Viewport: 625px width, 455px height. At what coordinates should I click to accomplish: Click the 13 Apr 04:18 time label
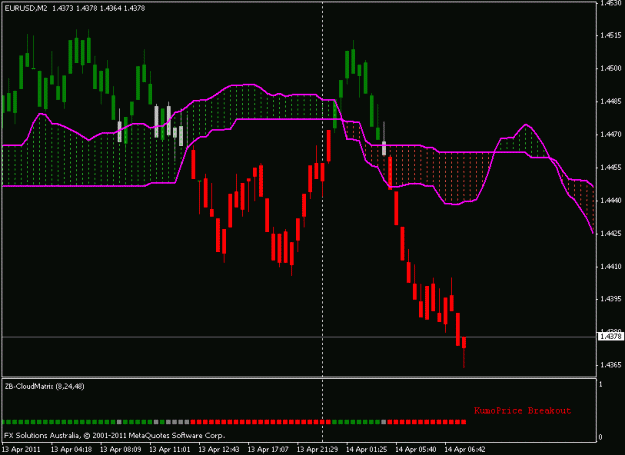(71, 449)
